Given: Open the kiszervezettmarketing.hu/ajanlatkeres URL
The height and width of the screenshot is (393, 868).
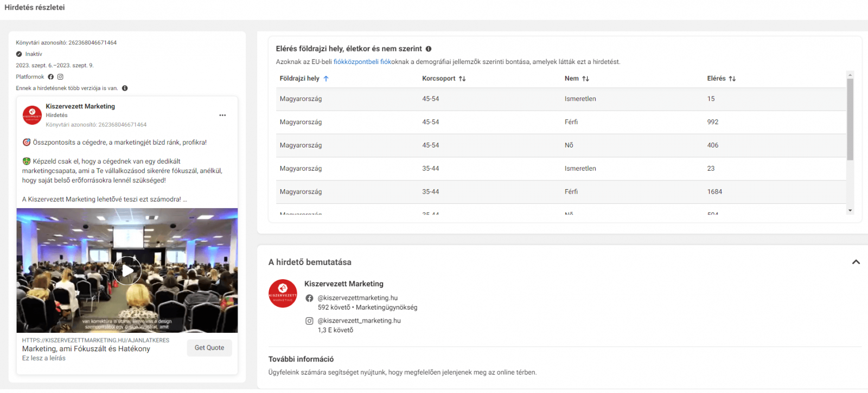Looking at the screenshot, I should pyautogui.click(x=95, y=340).
